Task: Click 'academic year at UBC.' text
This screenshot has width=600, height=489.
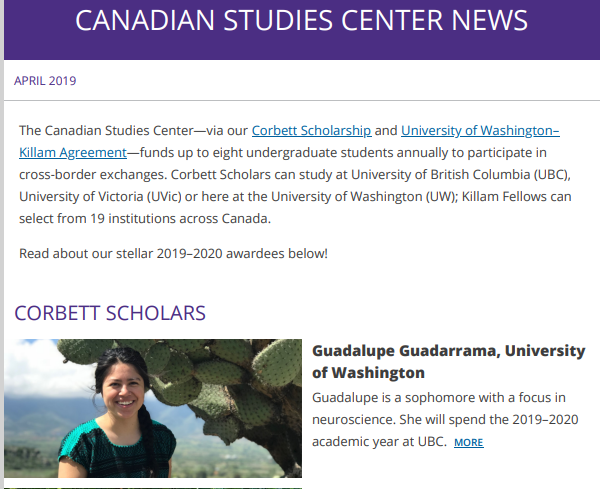Action: [379, 442]
